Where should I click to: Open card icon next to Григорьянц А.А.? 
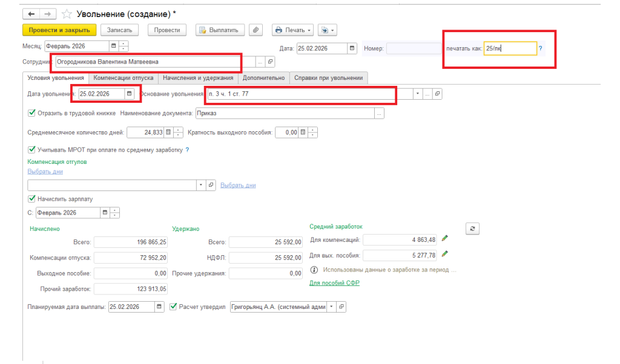[x=341, y=307]
